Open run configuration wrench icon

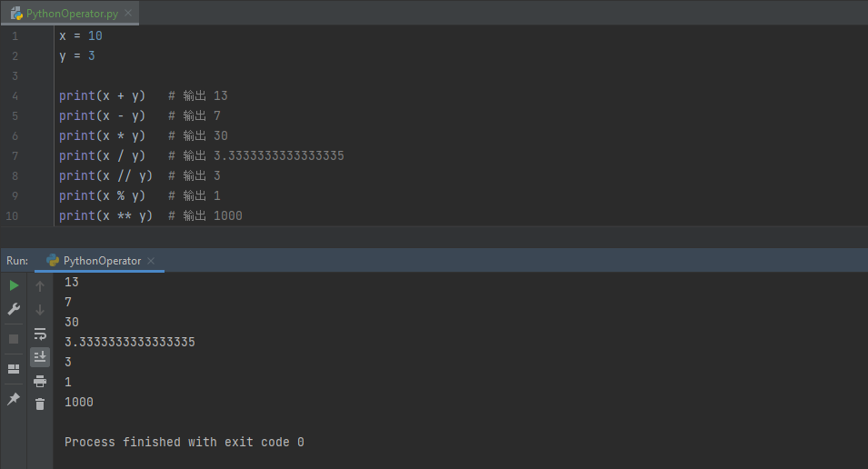click(x=14, y=308)
